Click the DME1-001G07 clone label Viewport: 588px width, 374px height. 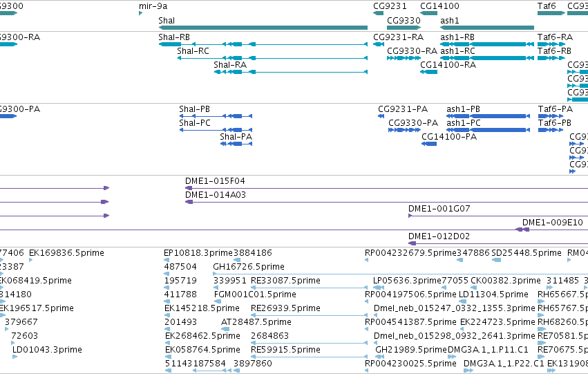tap(439, 209)
